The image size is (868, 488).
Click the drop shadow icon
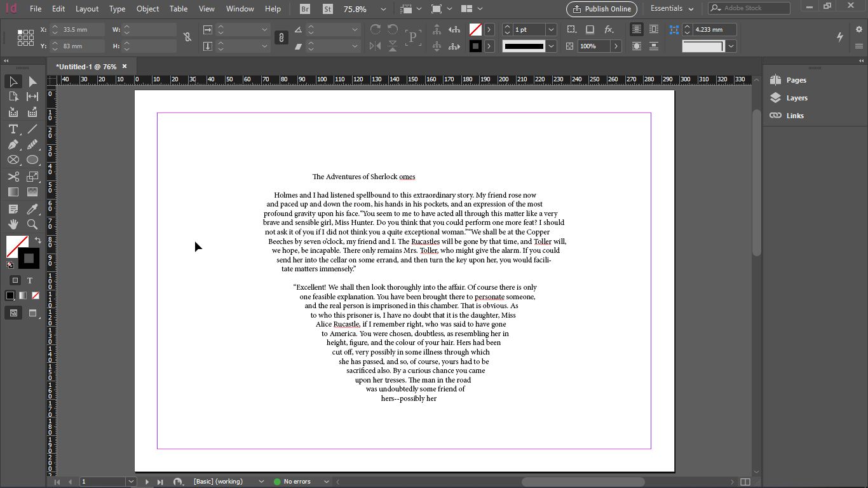590,30
